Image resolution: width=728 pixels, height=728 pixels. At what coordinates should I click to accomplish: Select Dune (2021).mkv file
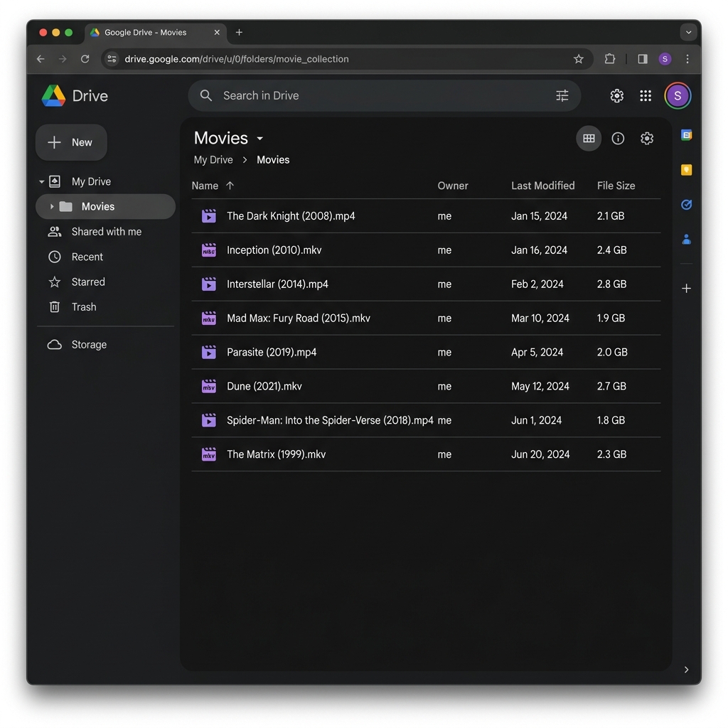[x=426, y=386]
